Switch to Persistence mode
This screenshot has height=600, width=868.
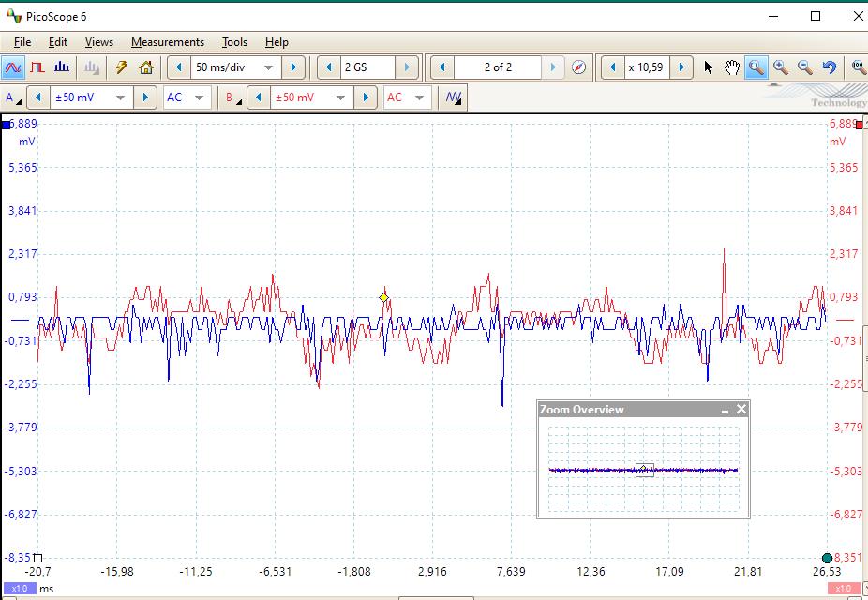(x=37, y=67)
